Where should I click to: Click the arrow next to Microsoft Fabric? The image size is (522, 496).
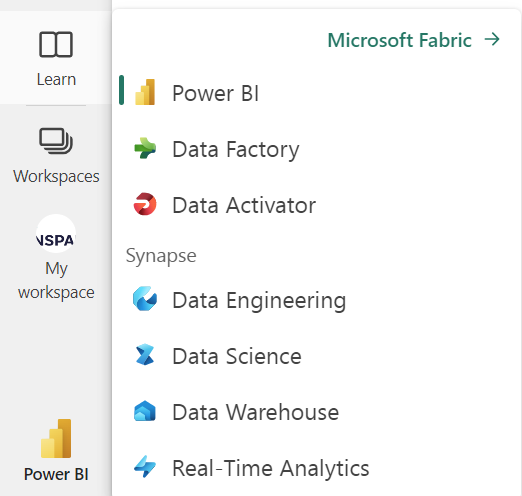point(492,39)
